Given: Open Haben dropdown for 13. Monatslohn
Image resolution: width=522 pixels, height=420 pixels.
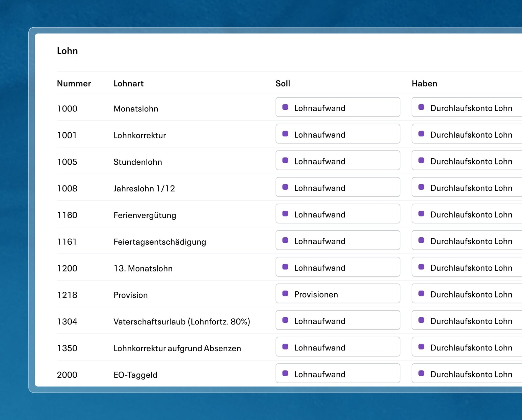Looking at the screenshot, I should pyautogui.click(x=467, y=267).
